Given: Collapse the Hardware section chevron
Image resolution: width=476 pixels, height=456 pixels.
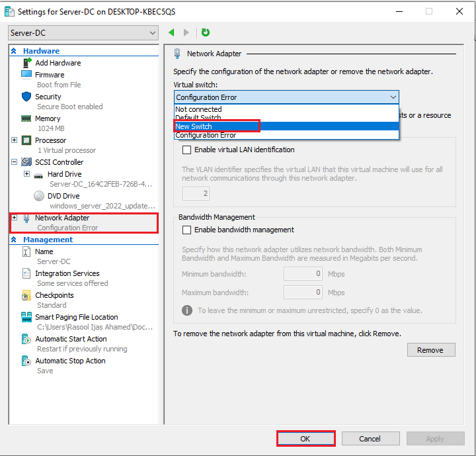Looking at the screenshot, I should [14, 51].
